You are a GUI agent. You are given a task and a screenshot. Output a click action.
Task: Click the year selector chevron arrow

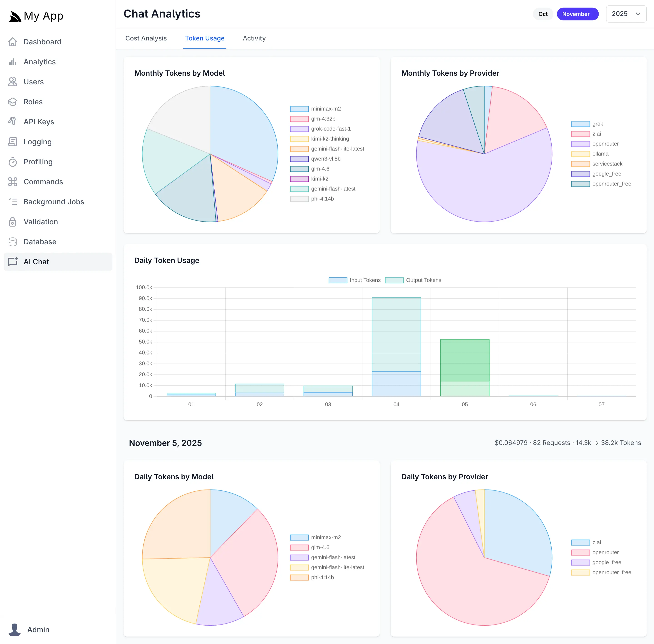point(638,14)
